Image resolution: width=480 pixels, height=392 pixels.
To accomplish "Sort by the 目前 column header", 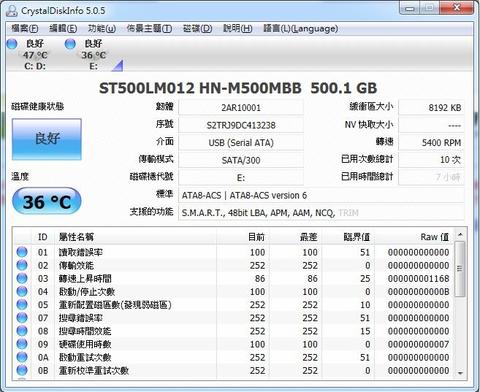I will coord(243,237).
